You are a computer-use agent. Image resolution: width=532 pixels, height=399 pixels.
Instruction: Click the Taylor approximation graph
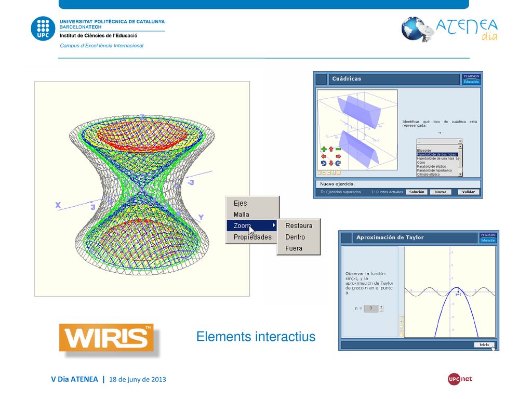[x=450, y=291]
